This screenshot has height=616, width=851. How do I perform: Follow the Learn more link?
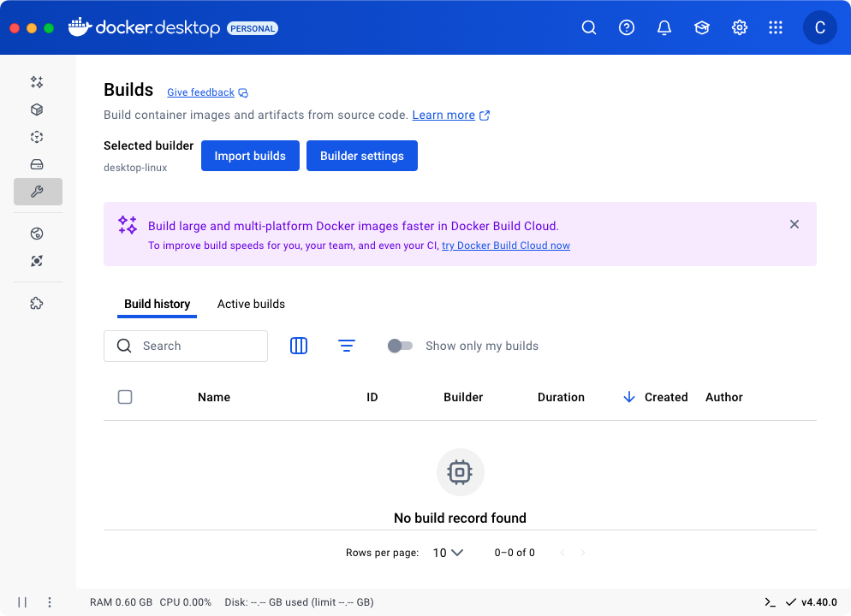(443, 115)
